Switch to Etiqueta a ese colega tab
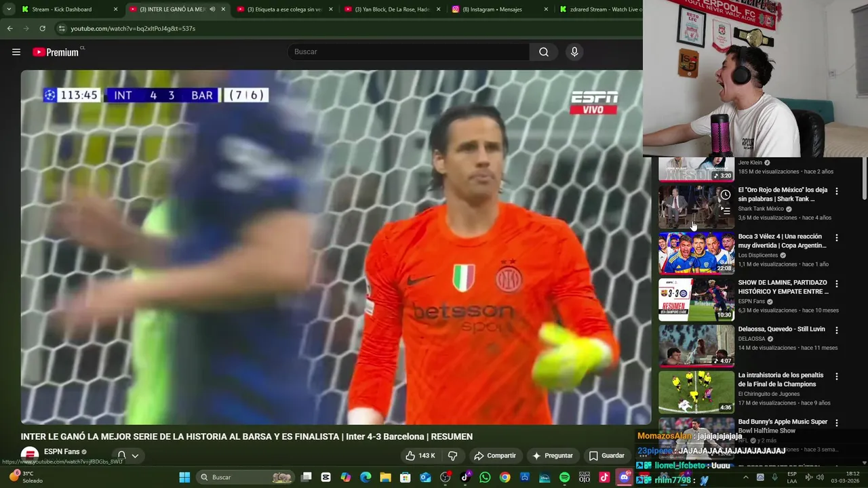 click(x=285, y=9)
